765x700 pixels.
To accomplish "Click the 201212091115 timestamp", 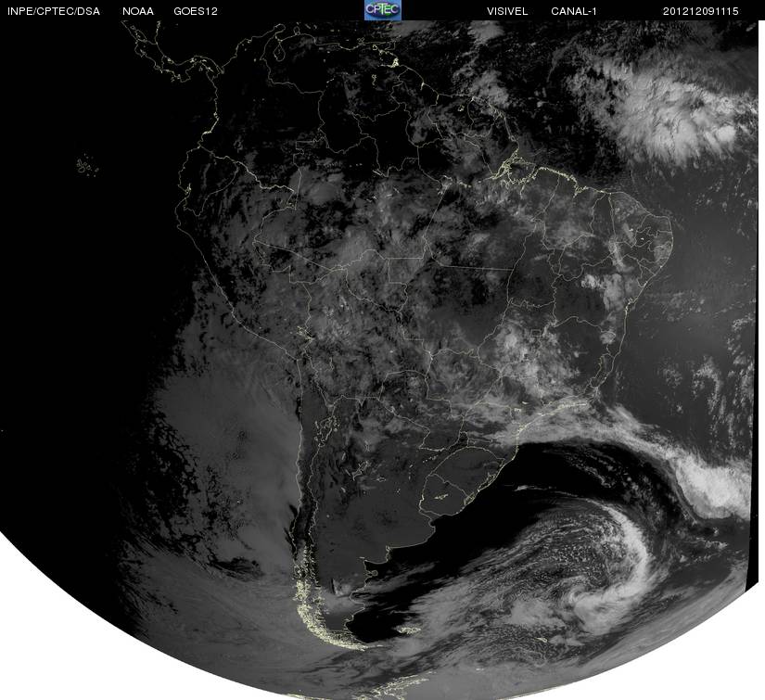I will click(x=701, y=11).
